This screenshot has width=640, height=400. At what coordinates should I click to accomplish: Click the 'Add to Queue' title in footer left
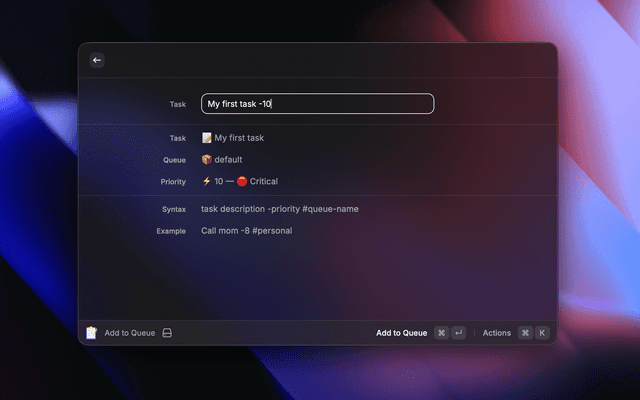(x=130, y=333)
